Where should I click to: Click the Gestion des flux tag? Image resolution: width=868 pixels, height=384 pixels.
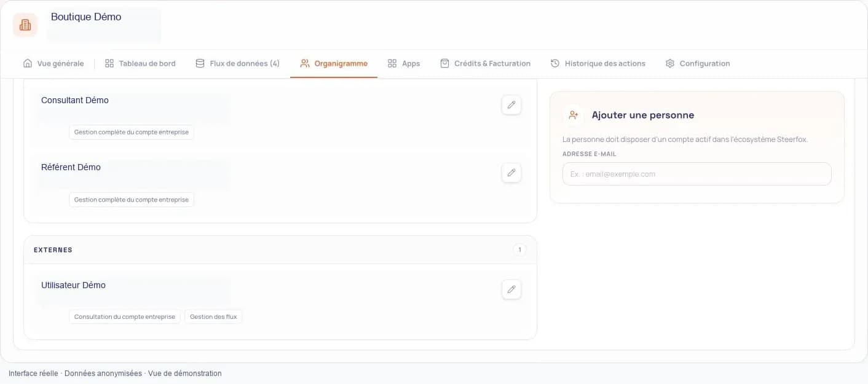tap(213, 317)
